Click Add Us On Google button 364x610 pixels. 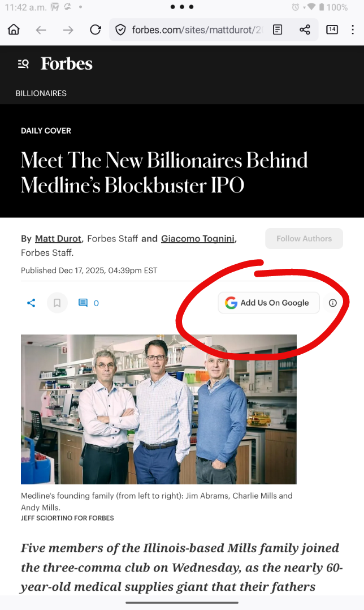click(x=268, y=303)
